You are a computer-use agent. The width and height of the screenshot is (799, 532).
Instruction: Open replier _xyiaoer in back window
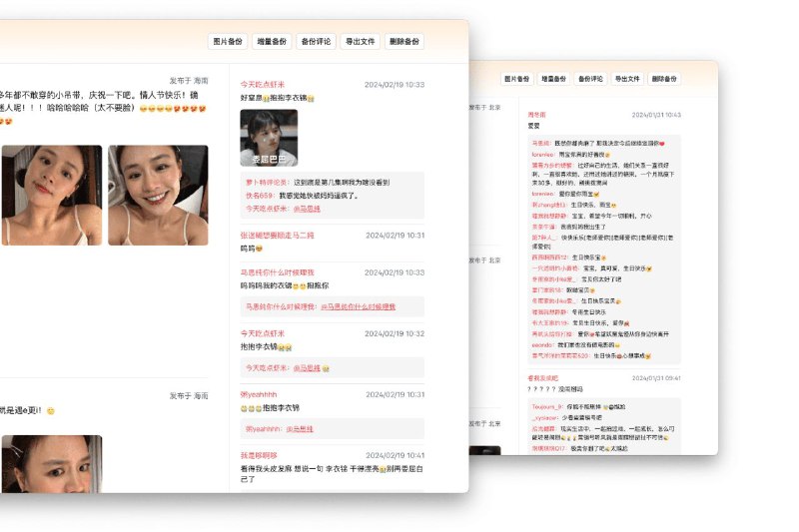[x=544, y=417]
